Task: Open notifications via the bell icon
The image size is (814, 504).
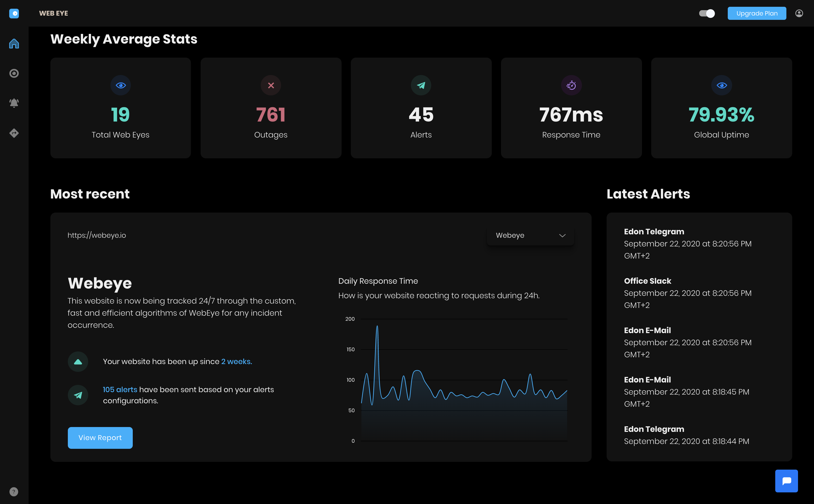Action: tap(14, 103)
